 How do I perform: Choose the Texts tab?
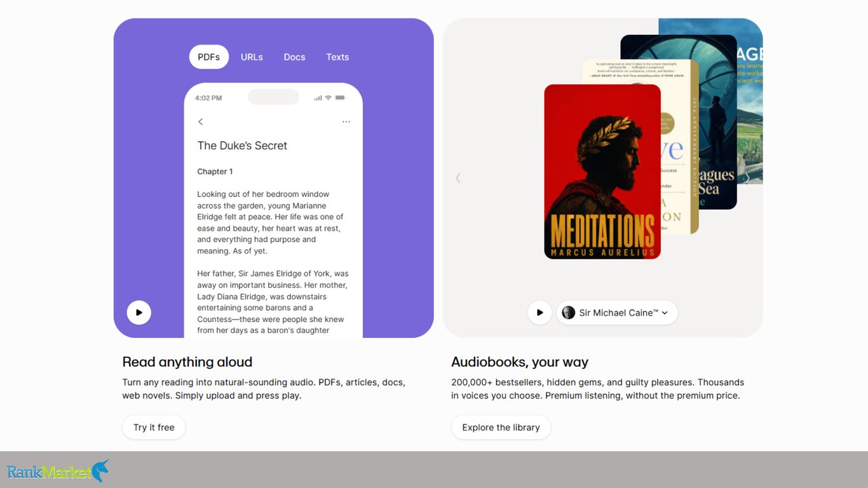337,57
